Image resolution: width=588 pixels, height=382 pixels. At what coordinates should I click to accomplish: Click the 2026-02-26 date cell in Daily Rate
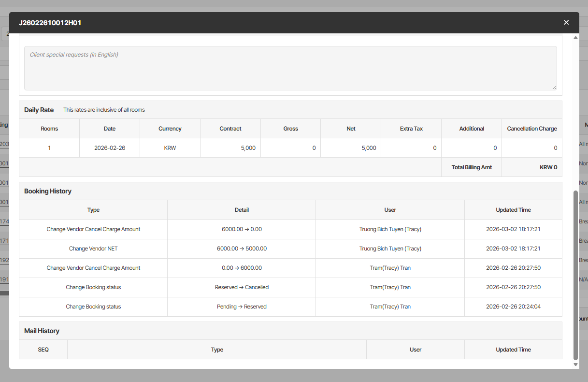[x=110, y=148]
